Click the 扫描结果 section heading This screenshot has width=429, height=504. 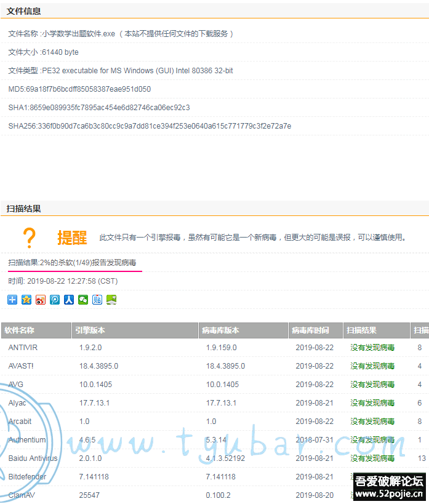24,209
